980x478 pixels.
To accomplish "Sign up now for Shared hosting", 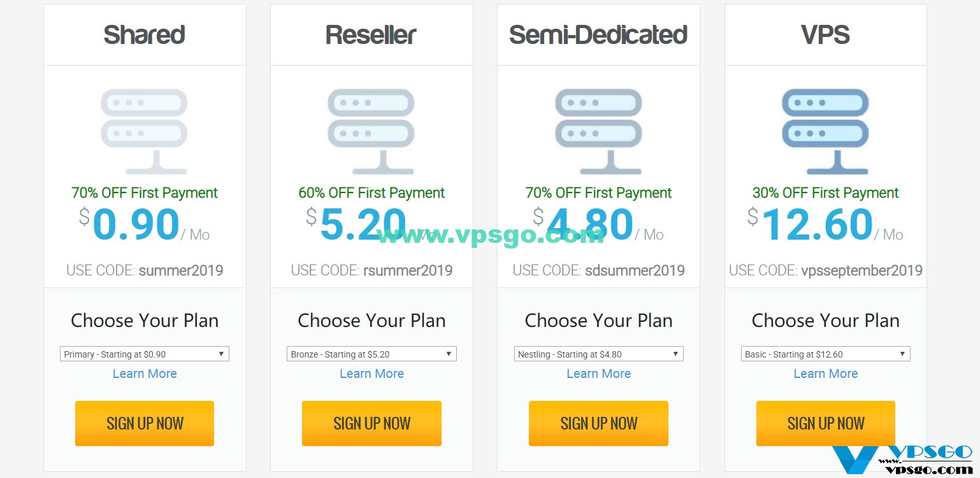I will pyautogui.click(x=145, y=423).
